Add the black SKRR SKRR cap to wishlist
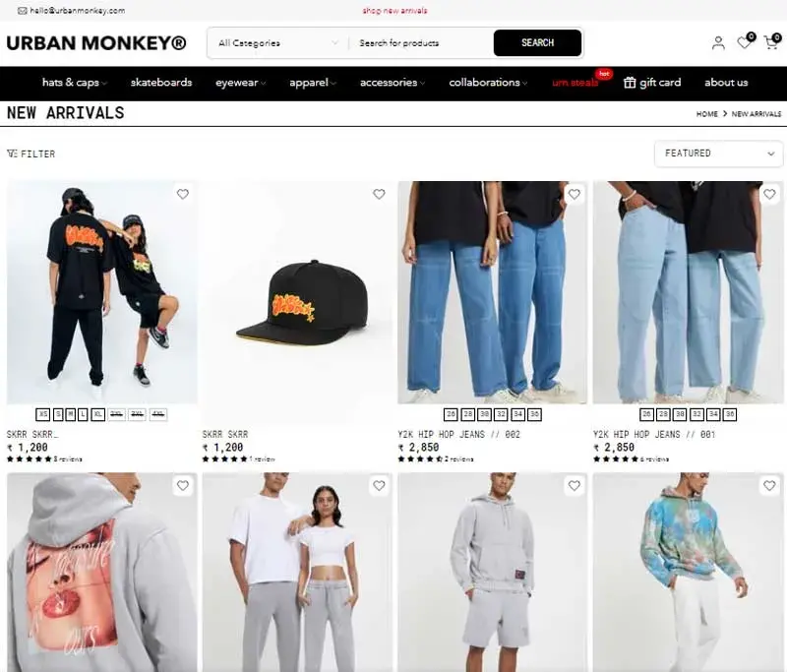Viewport: 787px width, 672px height. tap(379, 194)
